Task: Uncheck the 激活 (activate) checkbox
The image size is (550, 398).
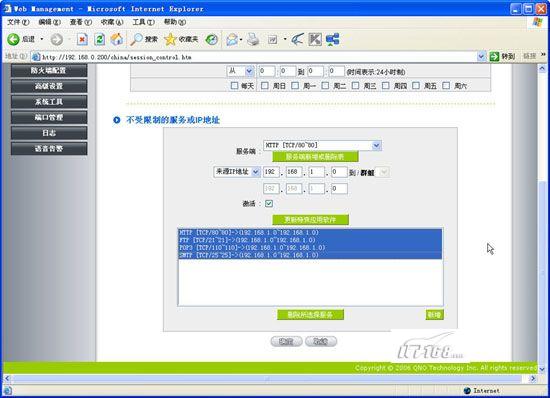Action: click(269, 203)
